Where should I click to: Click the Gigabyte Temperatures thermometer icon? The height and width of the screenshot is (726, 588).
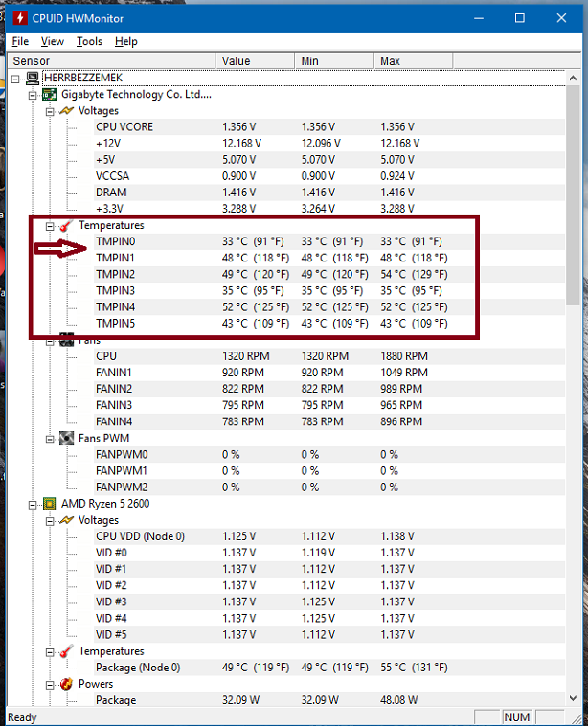pos(67,225)
